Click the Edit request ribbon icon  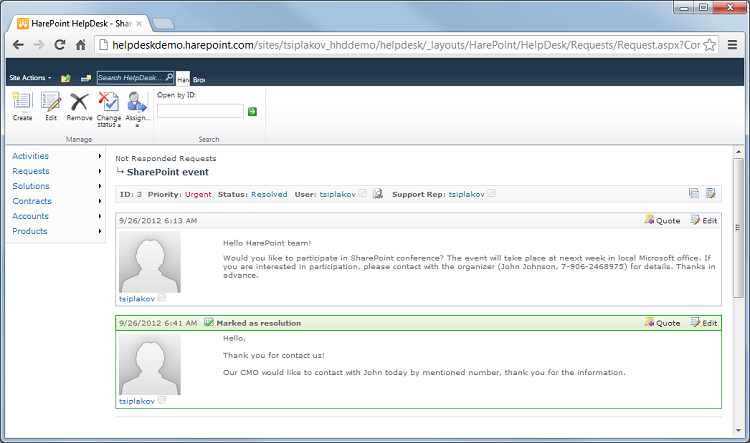(51, 106)
